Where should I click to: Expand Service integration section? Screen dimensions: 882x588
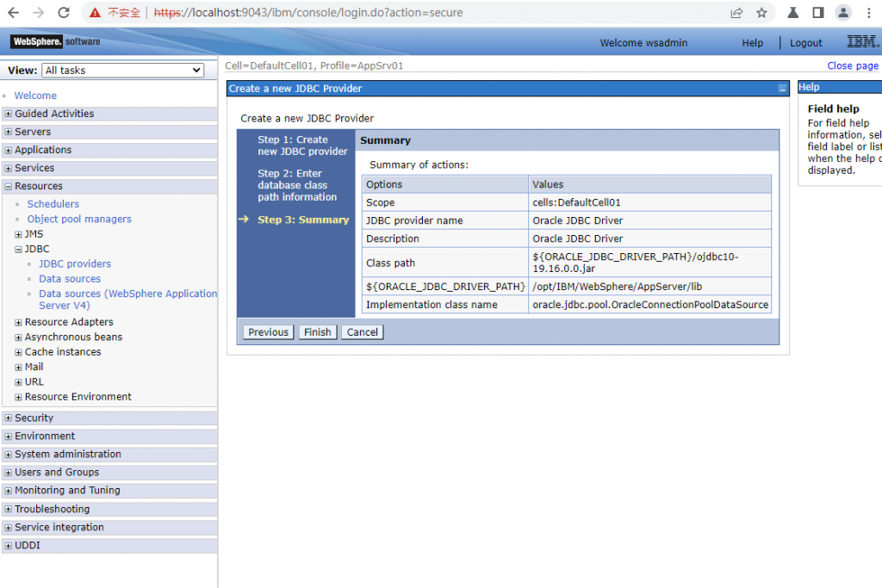tap(8, 527)
